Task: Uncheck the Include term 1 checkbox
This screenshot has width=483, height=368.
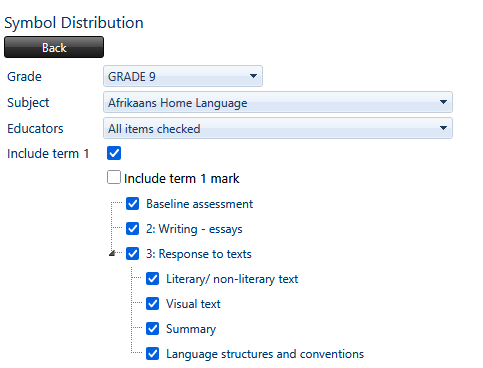Action: point(114,153)
